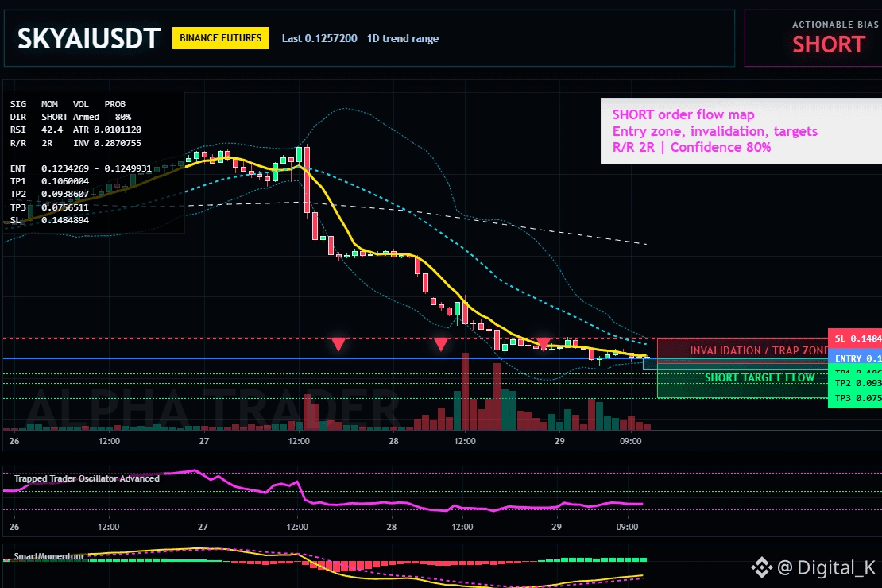The image size is (882, 588).
Task: Click the 29 date label on main chart axis
Action: pos(559,441)
